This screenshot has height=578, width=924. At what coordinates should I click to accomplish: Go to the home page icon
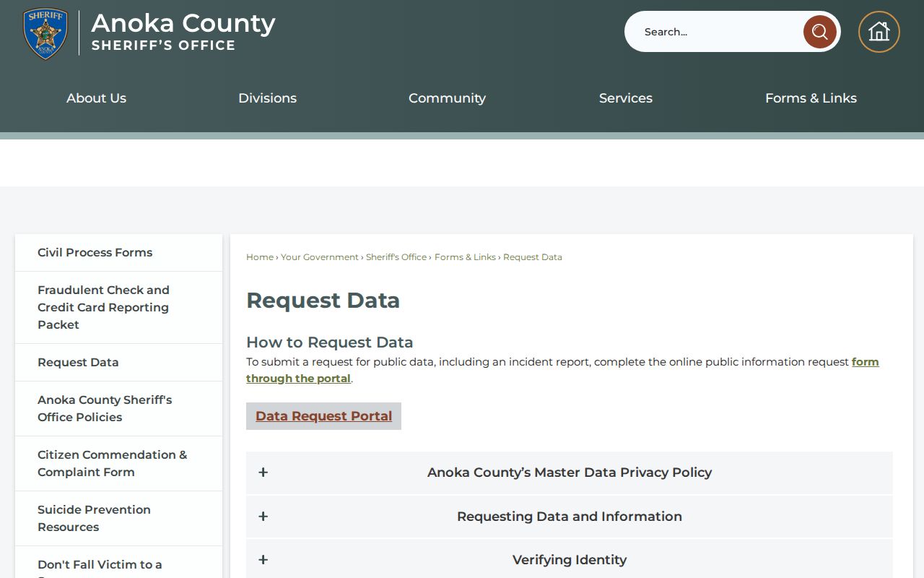click(x=879, y=32)
